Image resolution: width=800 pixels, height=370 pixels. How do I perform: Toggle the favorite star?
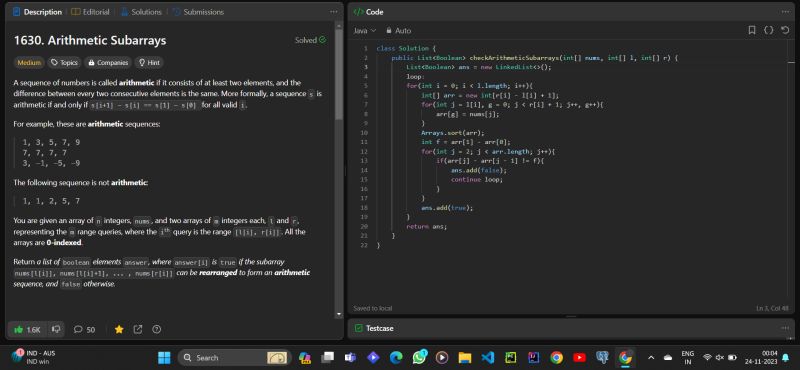[x=119, y=330]
